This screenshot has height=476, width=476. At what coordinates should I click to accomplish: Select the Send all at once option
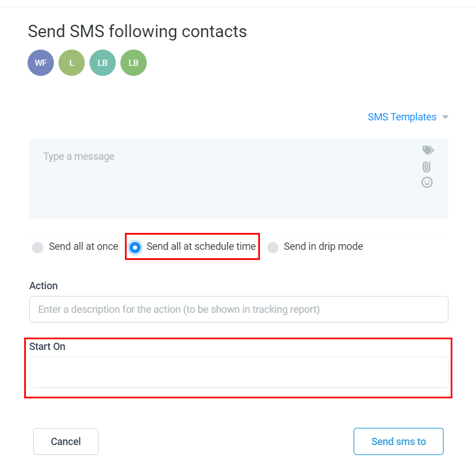pyautogui.click(x=38, y=247)
